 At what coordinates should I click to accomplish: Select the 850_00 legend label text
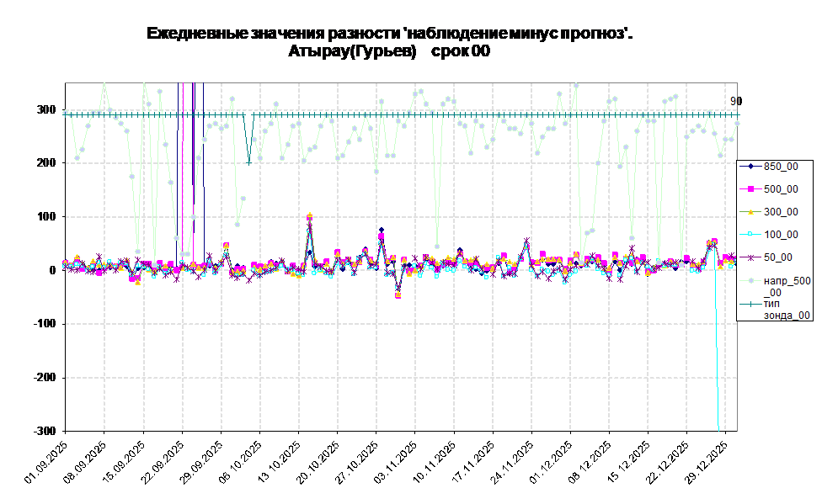click(x=781, y=167)
